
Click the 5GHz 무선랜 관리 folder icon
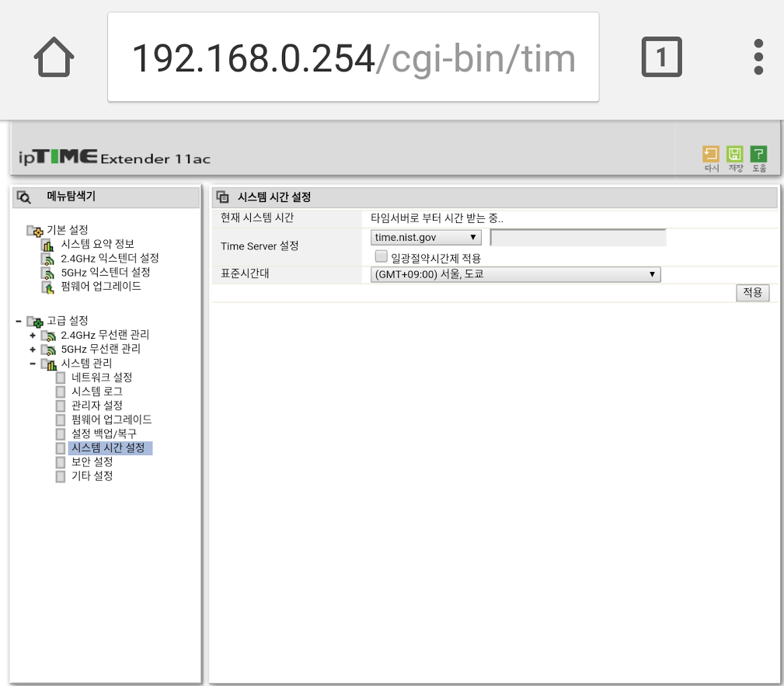[x=48, y=350]
